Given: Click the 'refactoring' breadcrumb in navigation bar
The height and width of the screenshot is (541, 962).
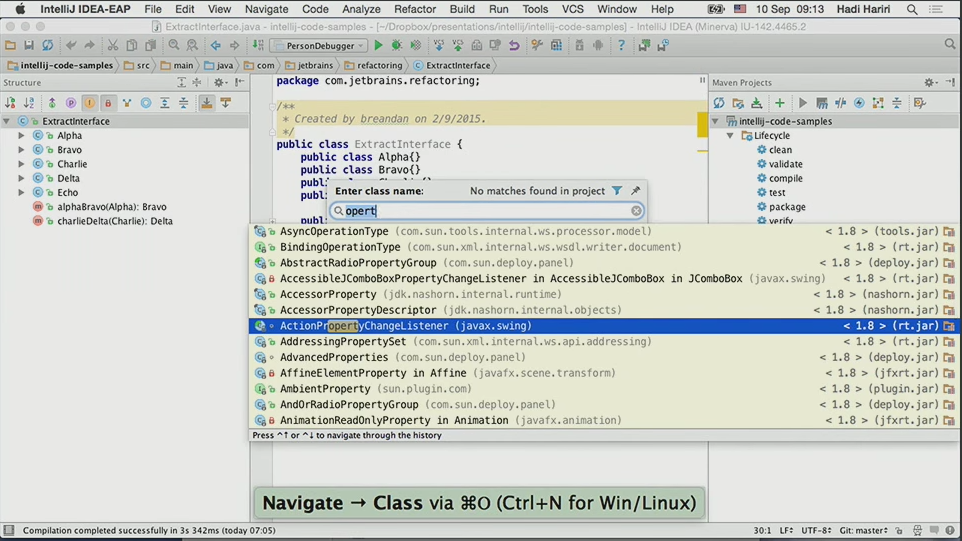Looking at the screenshot, I should pyautogui.click(x=372, y=65).
